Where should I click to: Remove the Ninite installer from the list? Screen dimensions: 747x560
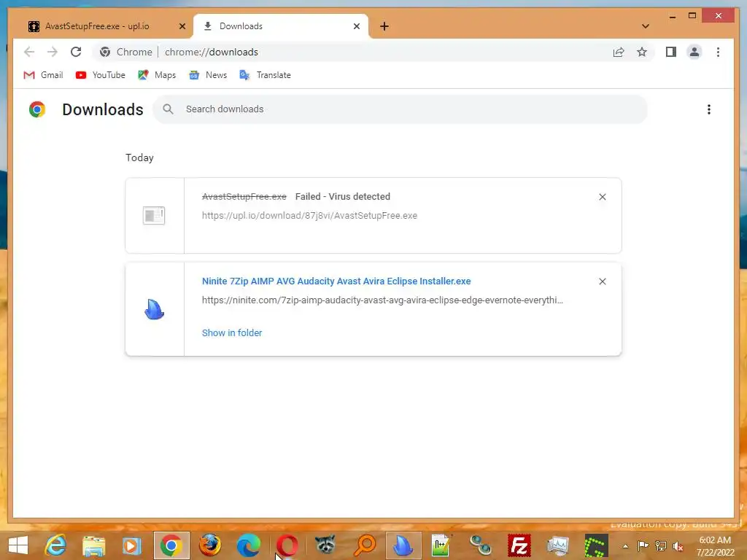pyautogui.click(x=602, y=281)
